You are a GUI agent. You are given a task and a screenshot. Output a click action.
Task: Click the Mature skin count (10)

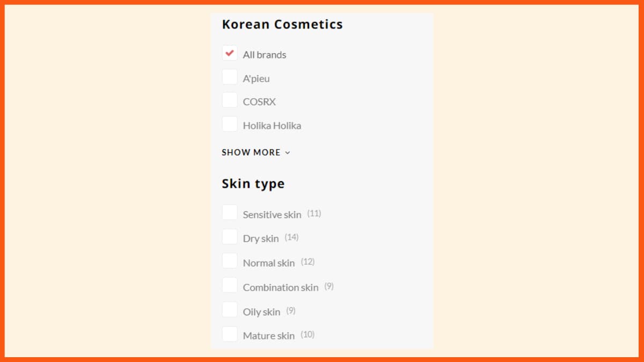pos(308,335)
